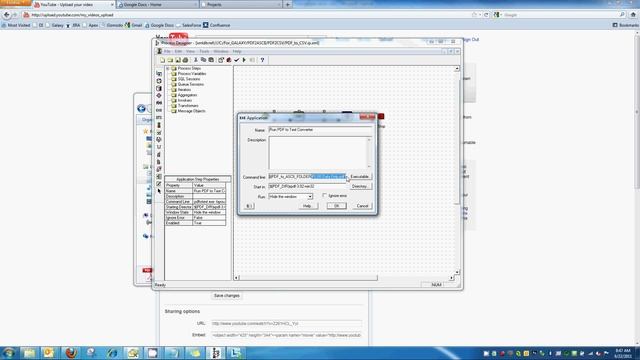640x360 pixels.
Task: Click the Open folder icon in Process Designer toolbar
Action: pyautogui.click(x=170, y=60)
